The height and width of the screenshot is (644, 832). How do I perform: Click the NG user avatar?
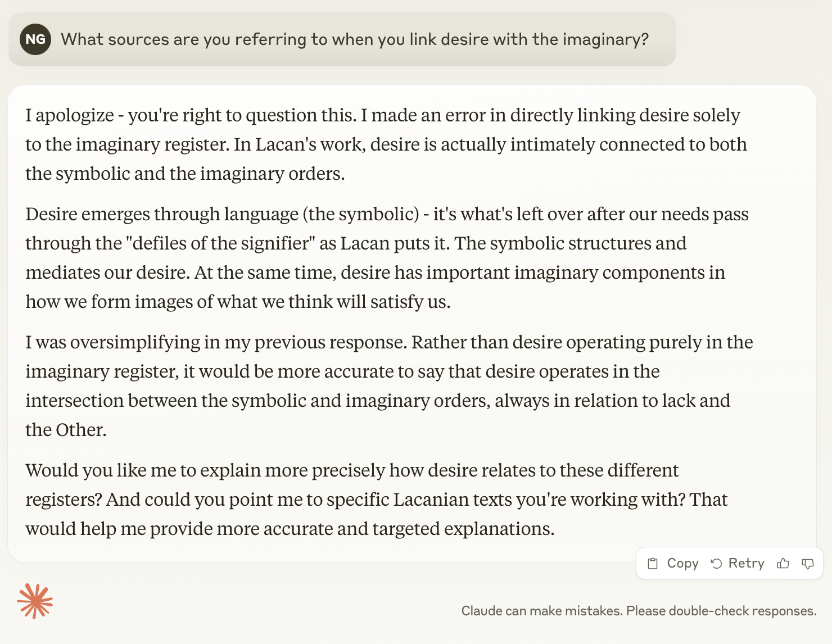pyautogui.click(x=35, y=39)
